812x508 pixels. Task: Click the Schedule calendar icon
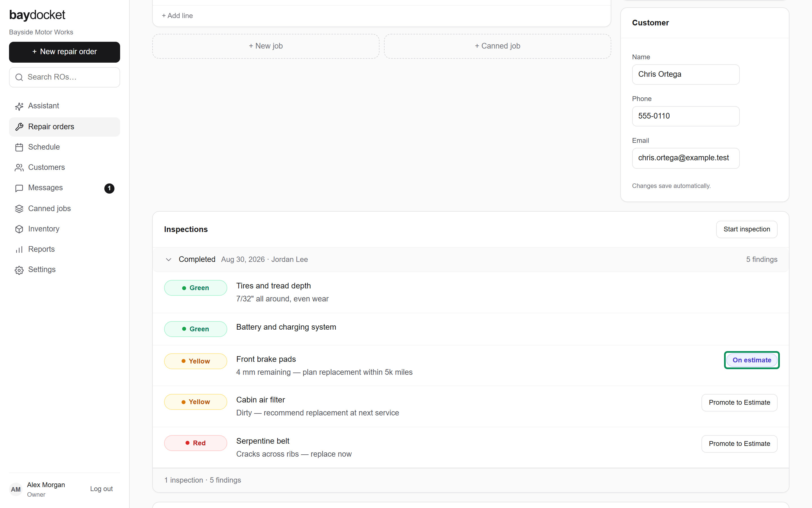(19, 147)
